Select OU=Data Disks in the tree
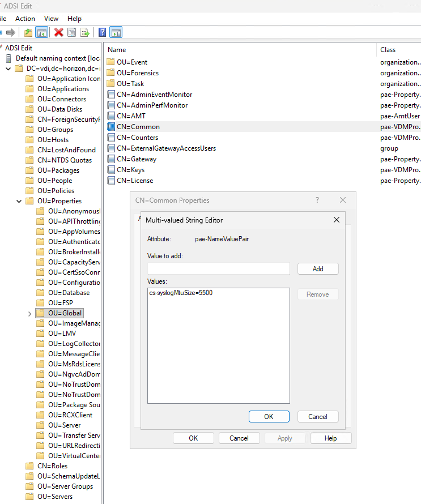This screenshot has height=504, width=421. tap(60, 109)
